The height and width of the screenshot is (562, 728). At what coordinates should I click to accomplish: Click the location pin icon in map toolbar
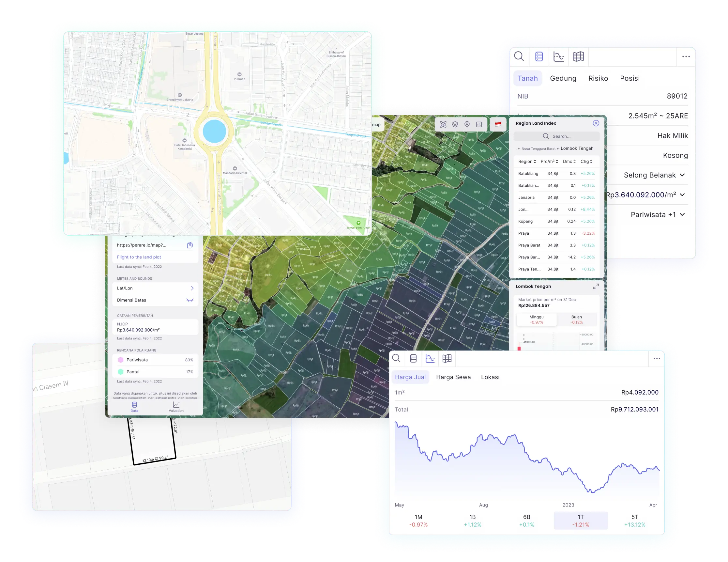coord(467,124)
